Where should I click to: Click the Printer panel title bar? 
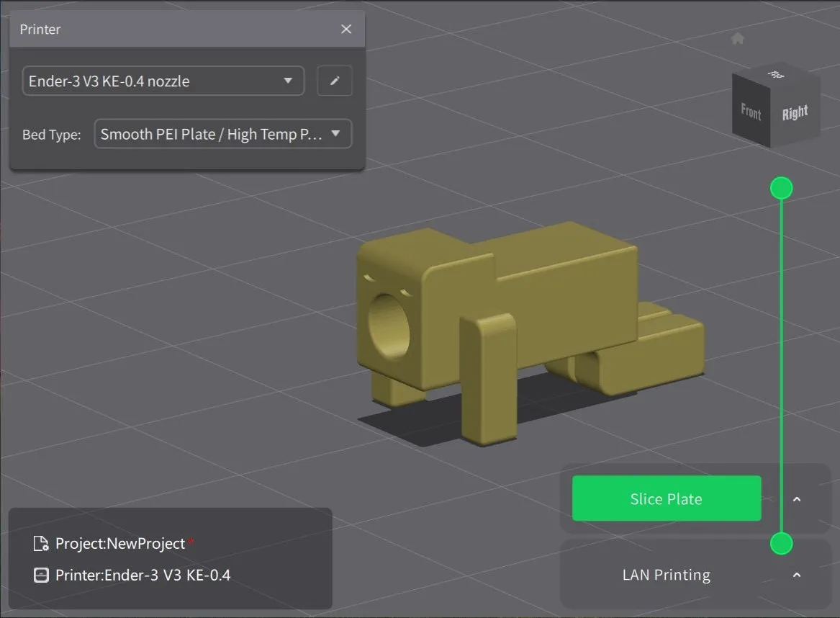pyautogui.click(x=173, y=30)
